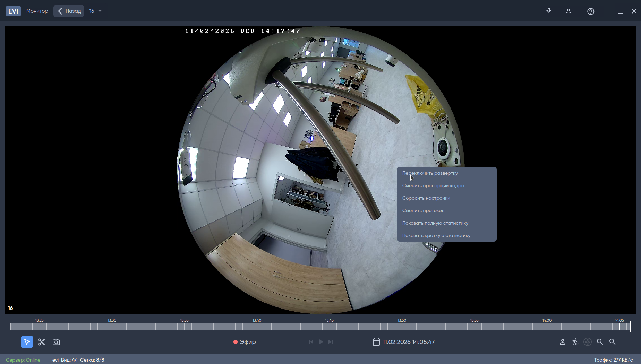Go back with the Назад button

[69, 11]
